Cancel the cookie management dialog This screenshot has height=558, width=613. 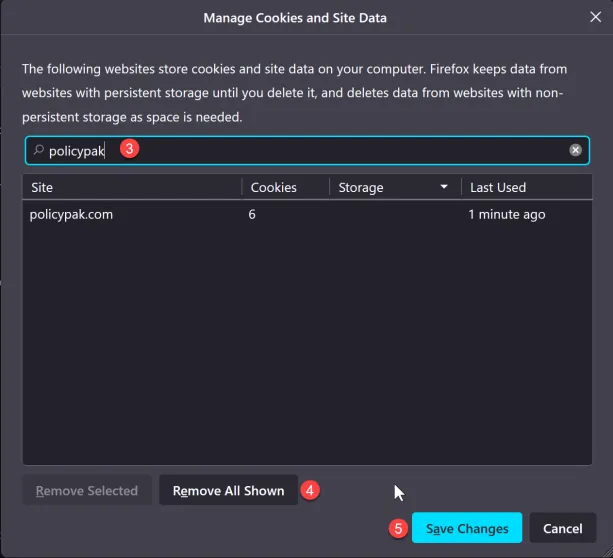coord(563,528)
